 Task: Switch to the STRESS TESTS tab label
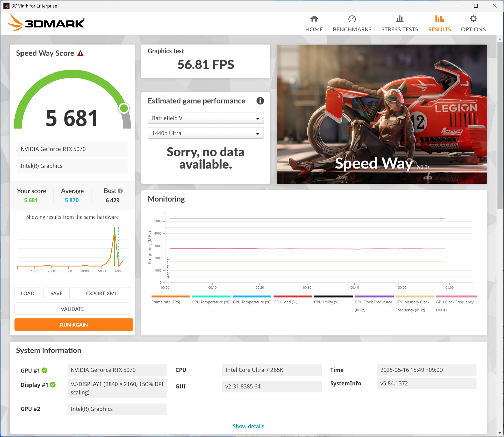pyautogui.click(x=400, y=29)
